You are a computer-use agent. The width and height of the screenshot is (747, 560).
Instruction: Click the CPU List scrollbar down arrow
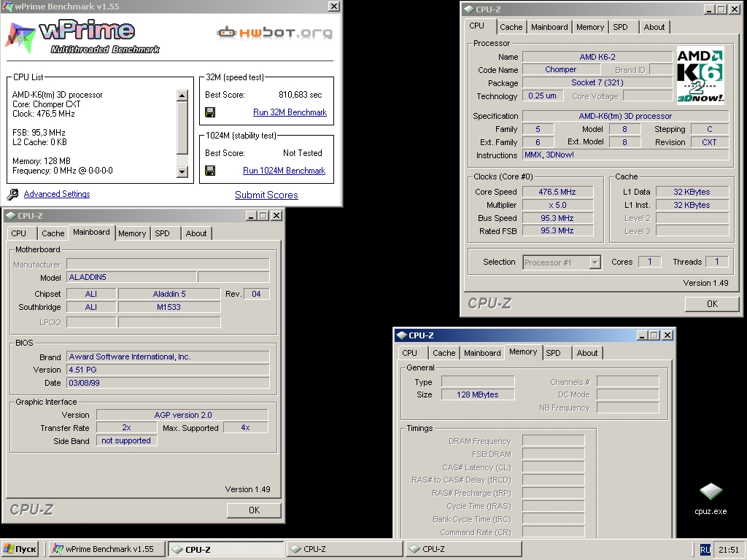click(182, 172)
